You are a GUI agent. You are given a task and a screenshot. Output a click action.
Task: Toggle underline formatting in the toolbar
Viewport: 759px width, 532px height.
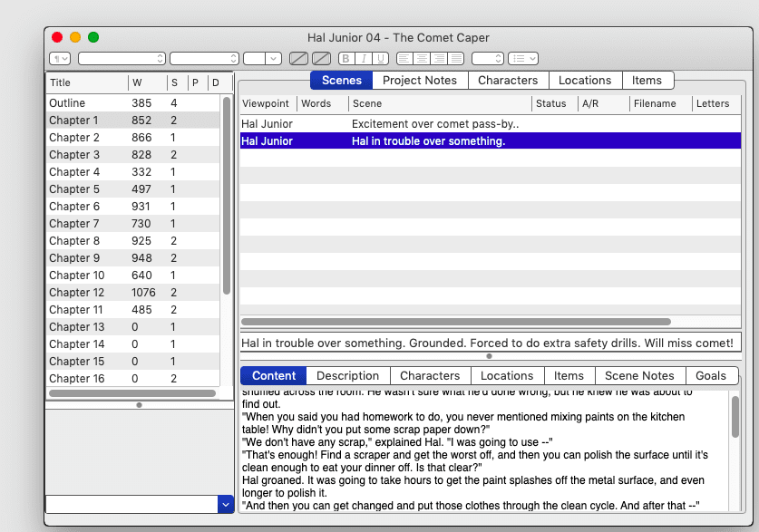tap(382, 58)
